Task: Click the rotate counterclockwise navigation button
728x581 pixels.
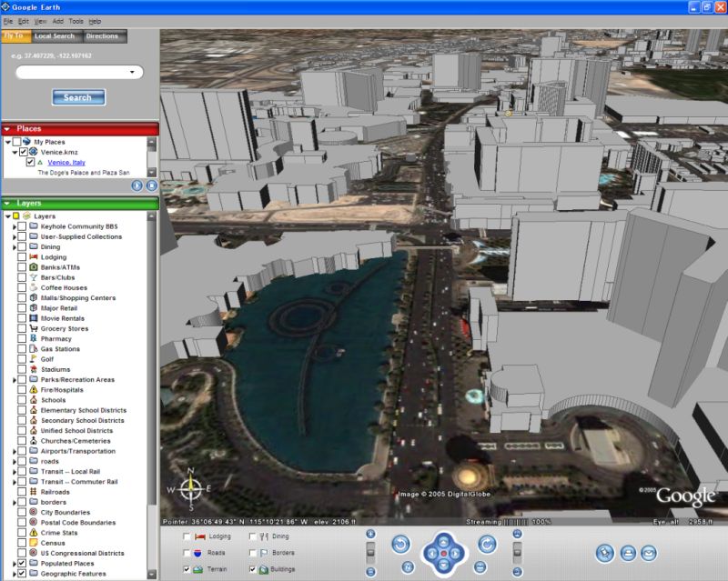Action: (x=401, y=544)
